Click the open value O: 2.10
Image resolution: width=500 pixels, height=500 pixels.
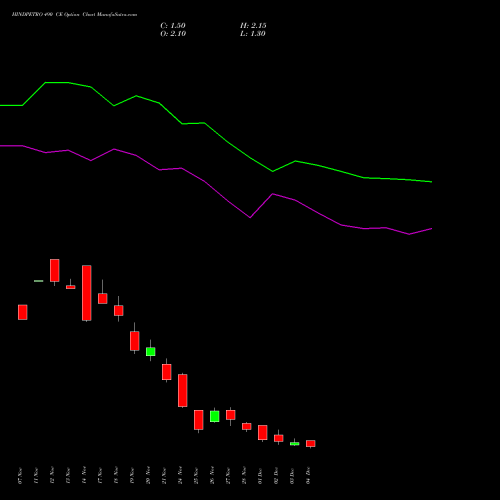point(173,34)
